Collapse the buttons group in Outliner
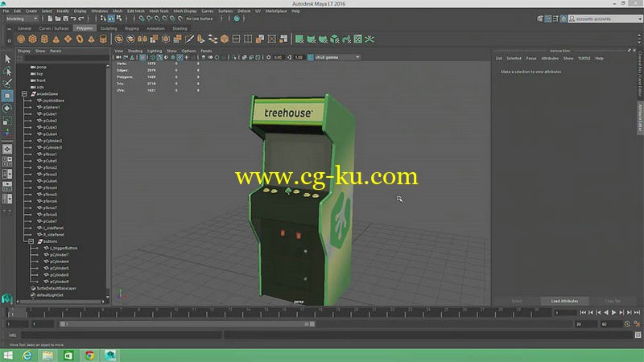This screenshot has width=644, height=362. pos(31,241)
